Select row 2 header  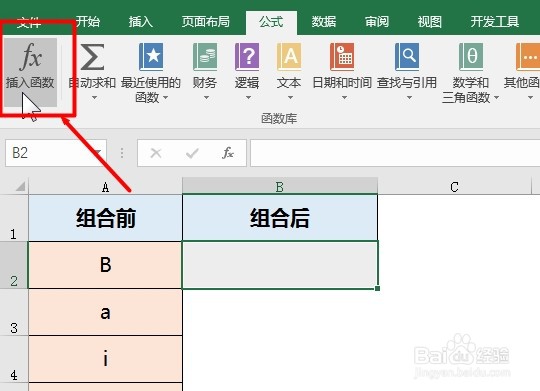(14, 265)
